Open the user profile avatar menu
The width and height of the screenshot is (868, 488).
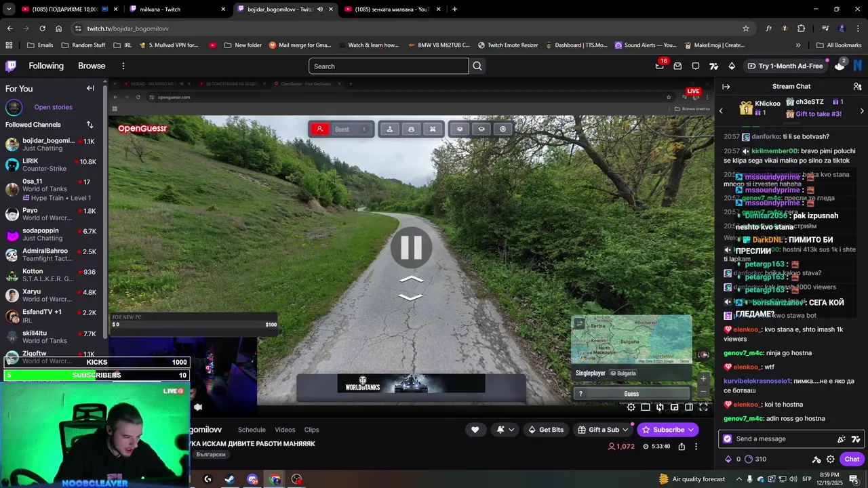[x=858, y=66]
